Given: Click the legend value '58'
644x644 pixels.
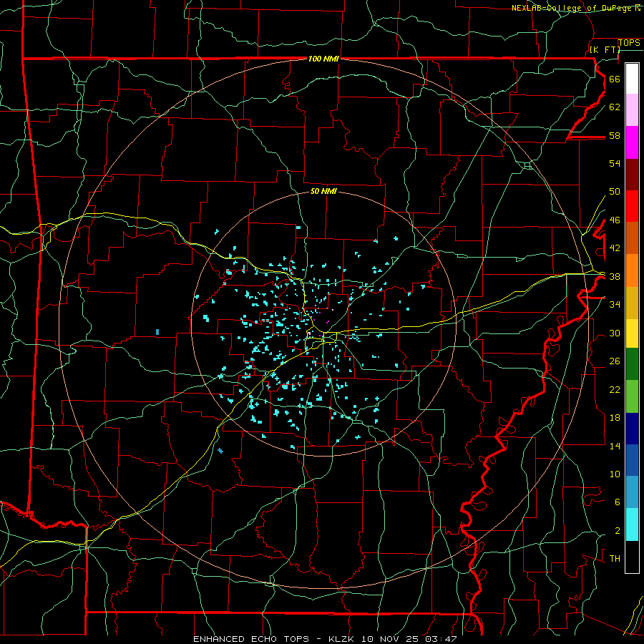Looking at the screenshot, I should tap(615, 135).
